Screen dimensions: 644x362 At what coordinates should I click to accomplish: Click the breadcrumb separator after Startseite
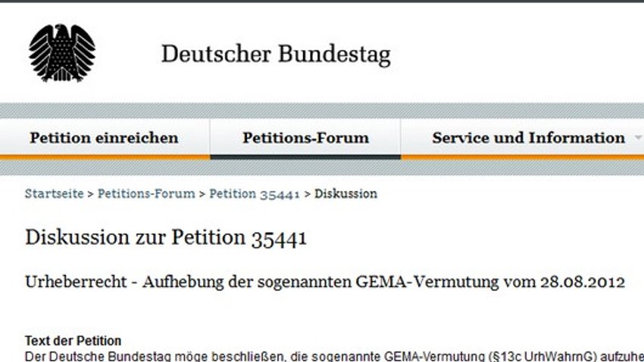(90, 194)
